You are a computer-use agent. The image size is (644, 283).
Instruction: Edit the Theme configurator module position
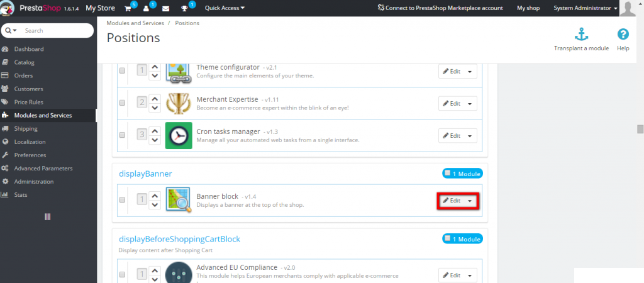pos(452,71)
